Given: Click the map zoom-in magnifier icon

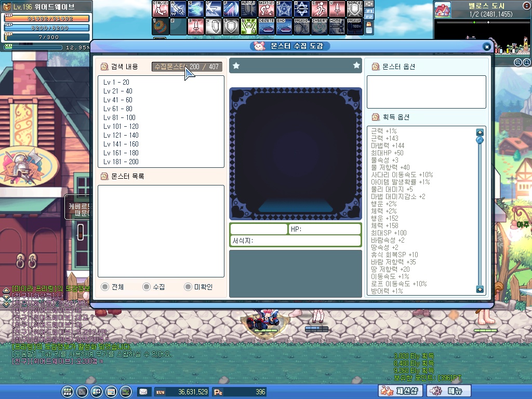Looking at the screenshot, I should 517,62.
